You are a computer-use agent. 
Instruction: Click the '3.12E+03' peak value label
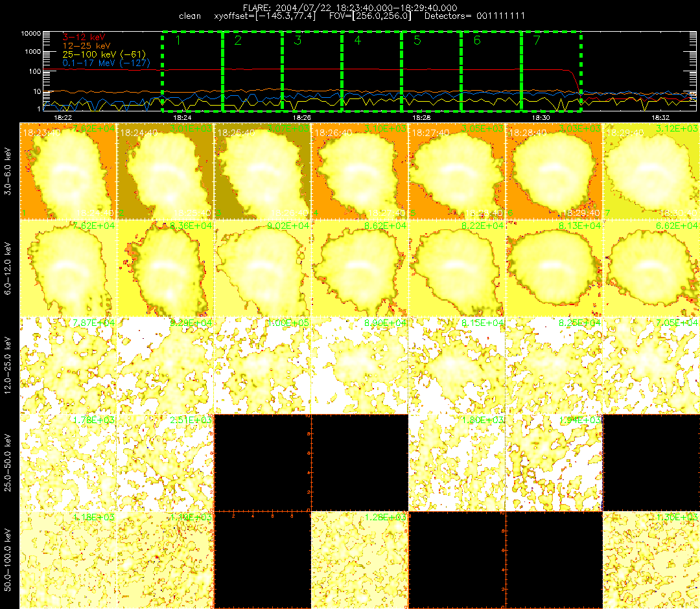pos(677,129)
